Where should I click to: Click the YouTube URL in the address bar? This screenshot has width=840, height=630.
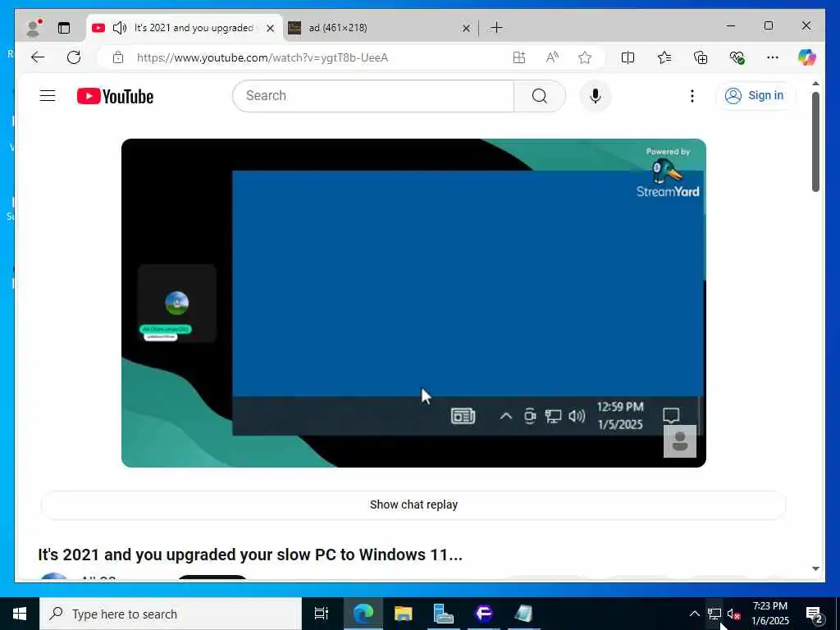(x=262, y=57)
